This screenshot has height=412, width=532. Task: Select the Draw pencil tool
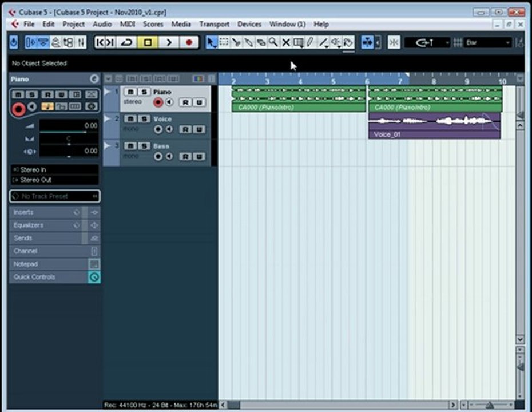(x=310, y=42)
